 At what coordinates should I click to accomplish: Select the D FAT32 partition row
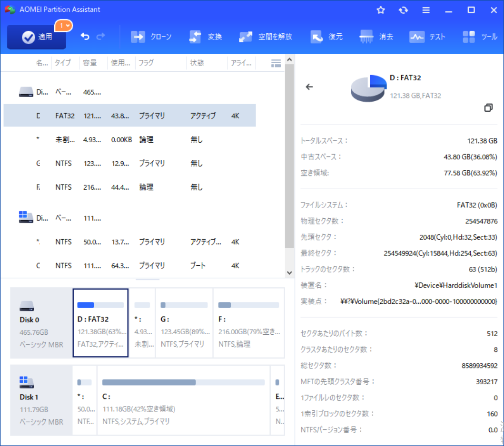pyautogui.click(x=129, y=116)
